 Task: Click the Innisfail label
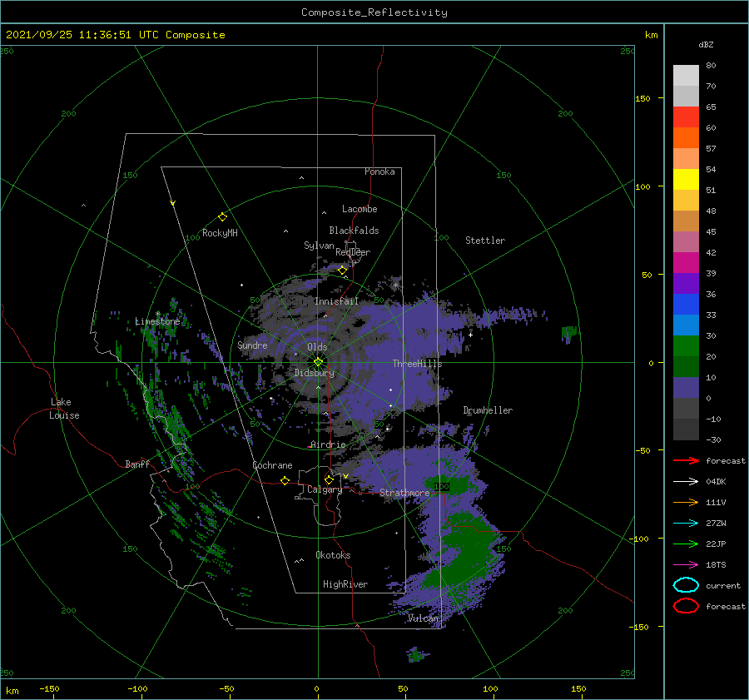[x=336, y=301]
